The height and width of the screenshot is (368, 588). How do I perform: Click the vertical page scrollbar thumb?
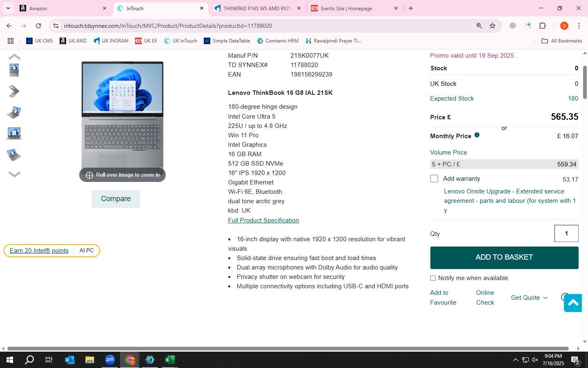tap(585, 82)
